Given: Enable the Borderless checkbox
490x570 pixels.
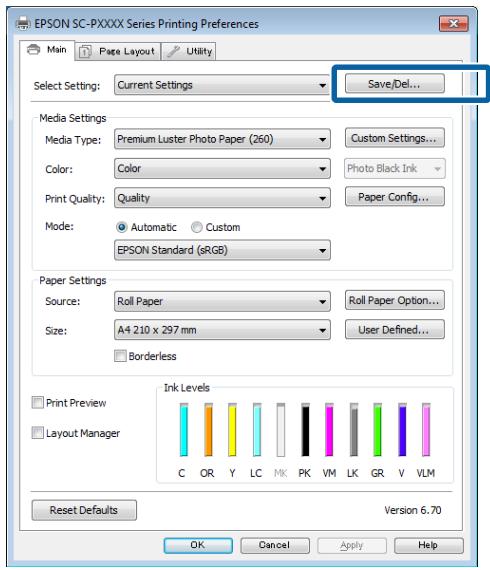Looking at the screenshot, I should coord(120,356).
